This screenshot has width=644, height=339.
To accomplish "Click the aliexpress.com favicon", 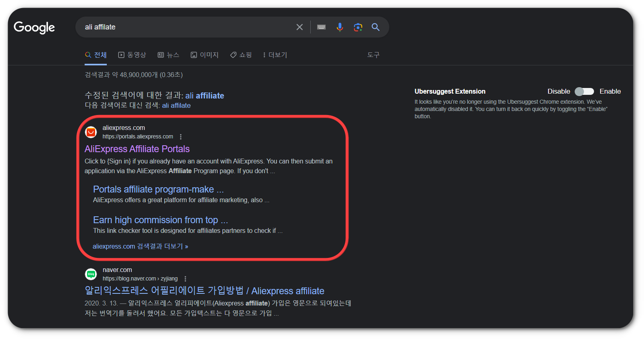I will tap(91, 132).
